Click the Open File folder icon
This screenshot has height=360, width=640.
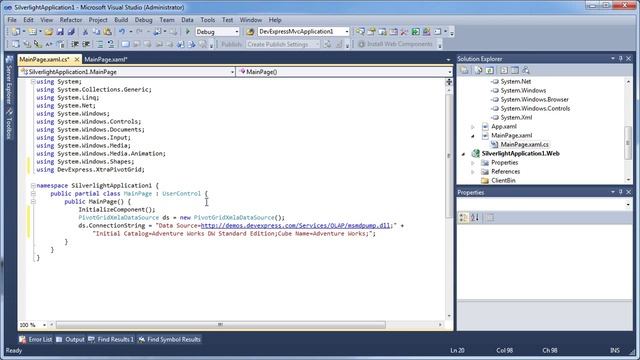coord(49,31)
